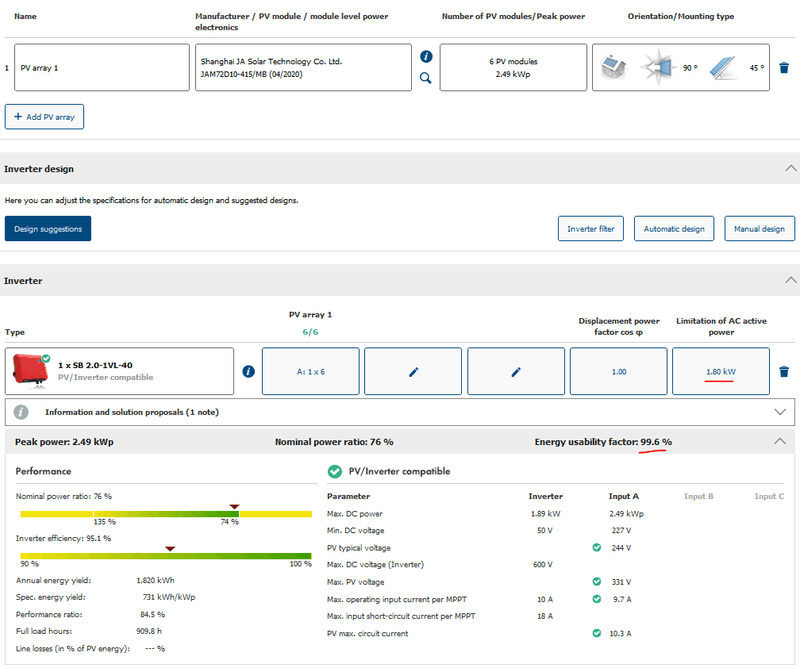The height and width of the screenshot is (668, 800).
Task: Choose Manual design
Action: 759,229
